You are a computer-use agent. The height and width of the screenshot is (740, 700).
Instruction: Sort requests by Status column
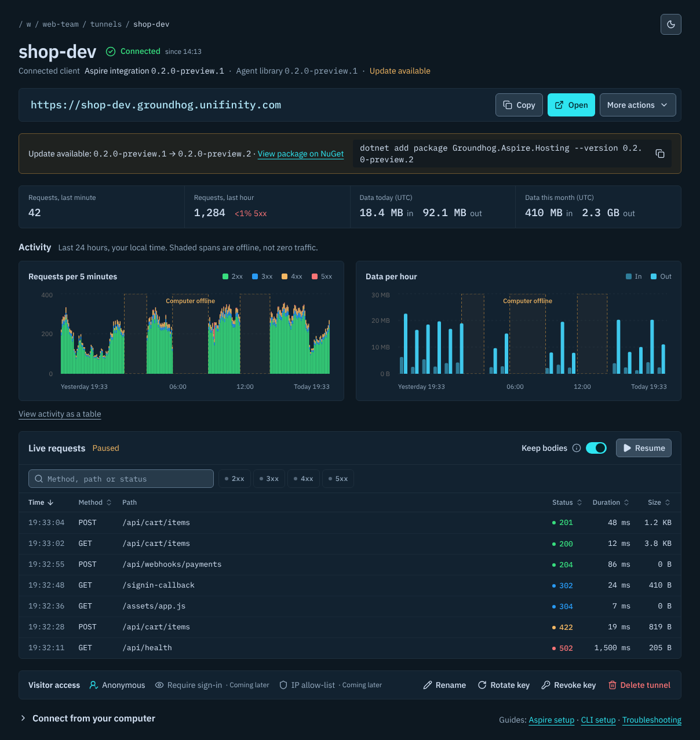click(567, 502)
